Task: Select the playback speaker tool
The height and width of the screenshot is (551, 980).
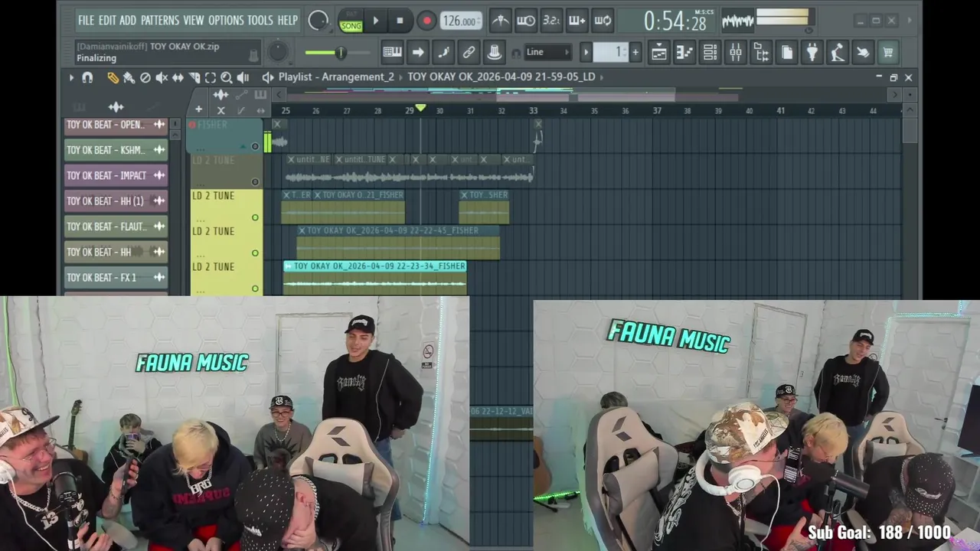Action: [243, 77]
